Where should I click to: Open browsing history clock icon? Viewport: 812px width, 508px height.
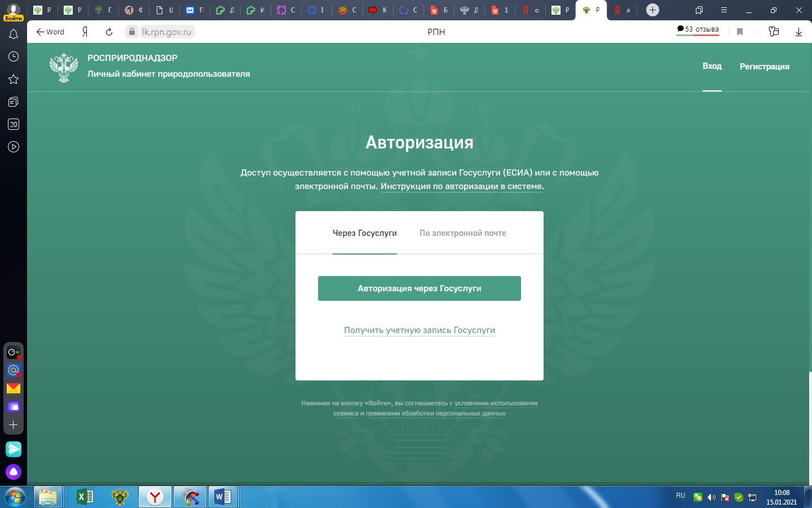(x=14, y=56)
